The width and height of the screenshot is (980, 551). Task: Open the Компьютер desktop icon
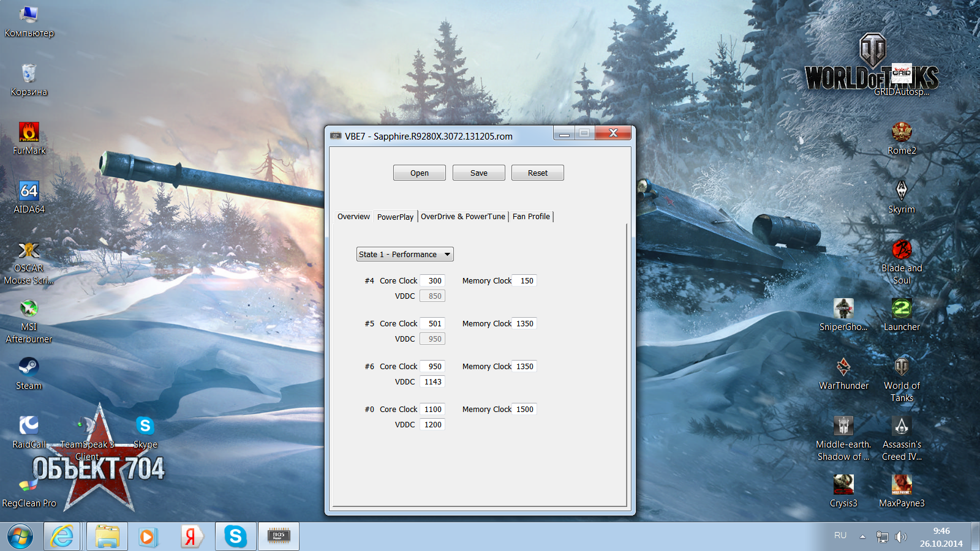click(x=29, y=21)
